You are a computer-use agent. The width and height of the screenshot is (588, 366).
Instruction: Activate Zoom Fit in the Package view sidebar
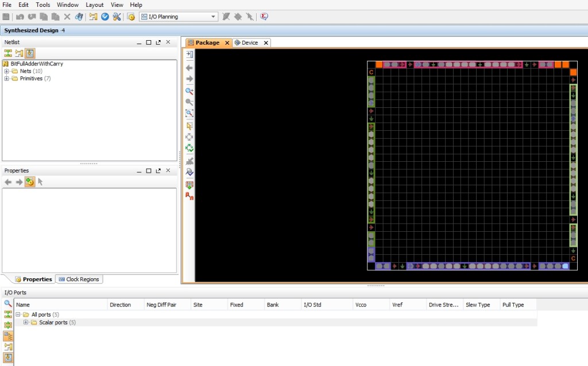point(189,114)
